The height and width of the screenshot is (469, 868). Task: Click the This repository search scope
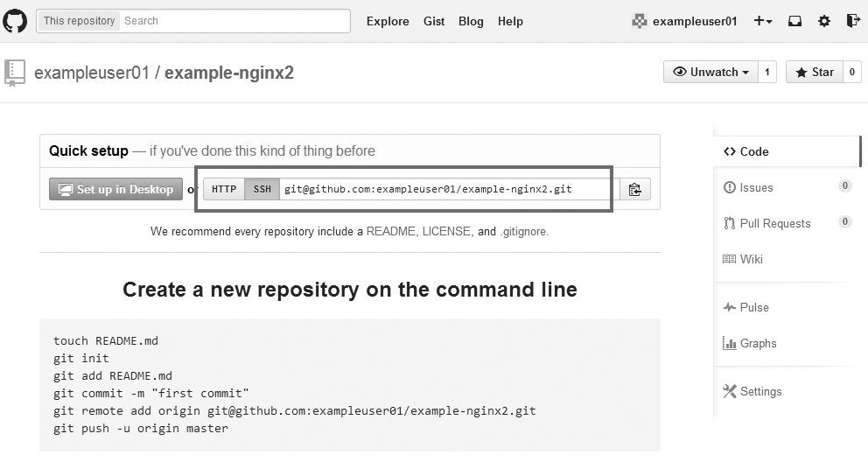click(x=79, y=21)
